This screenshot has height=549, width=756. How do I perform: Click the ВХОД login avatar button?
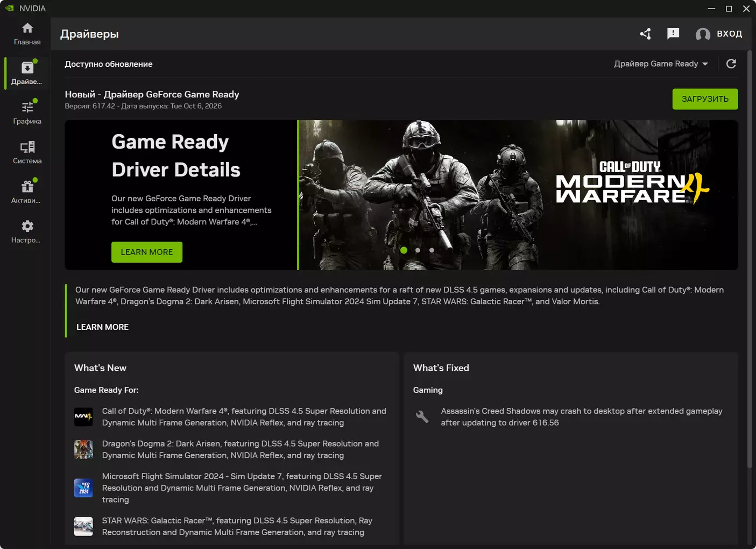(x=719, y=34)
